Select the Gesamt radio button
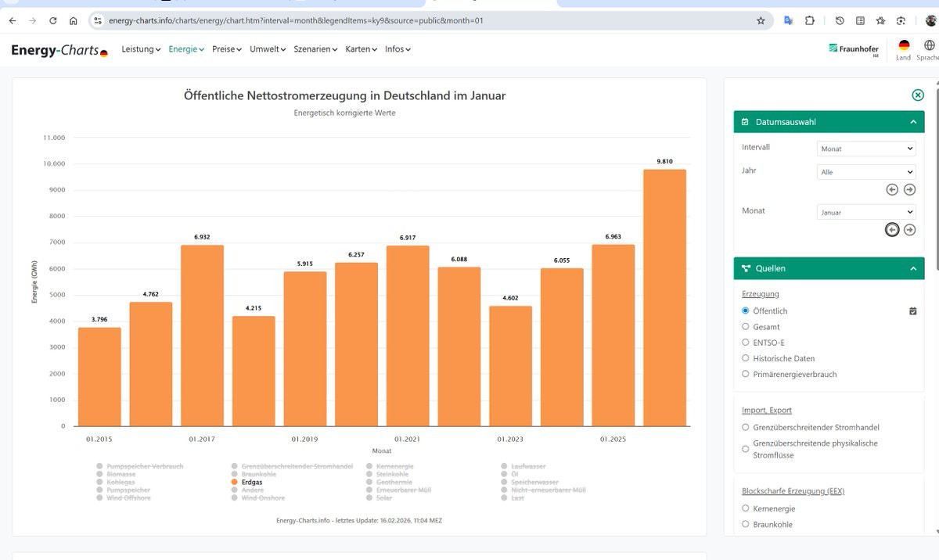This screenshot has width=939, height=560. pyautogui.click(x=746, y=327)
